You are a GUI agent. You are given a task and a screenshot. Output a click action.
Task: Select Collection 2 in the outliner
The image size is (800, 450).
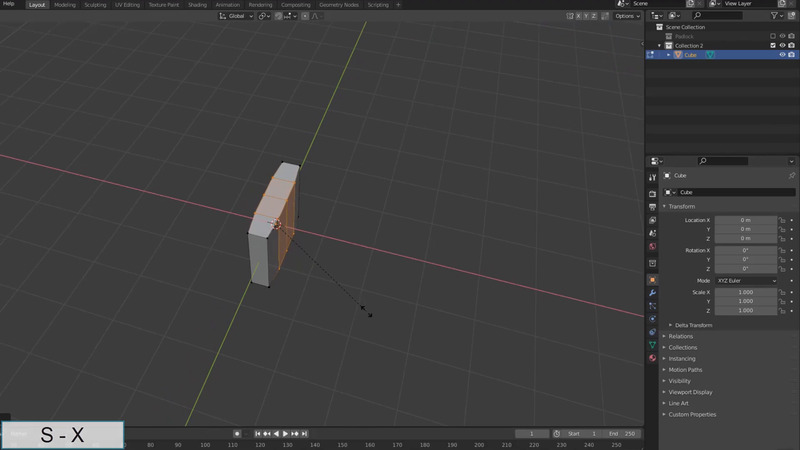click(x=689, y=45)
